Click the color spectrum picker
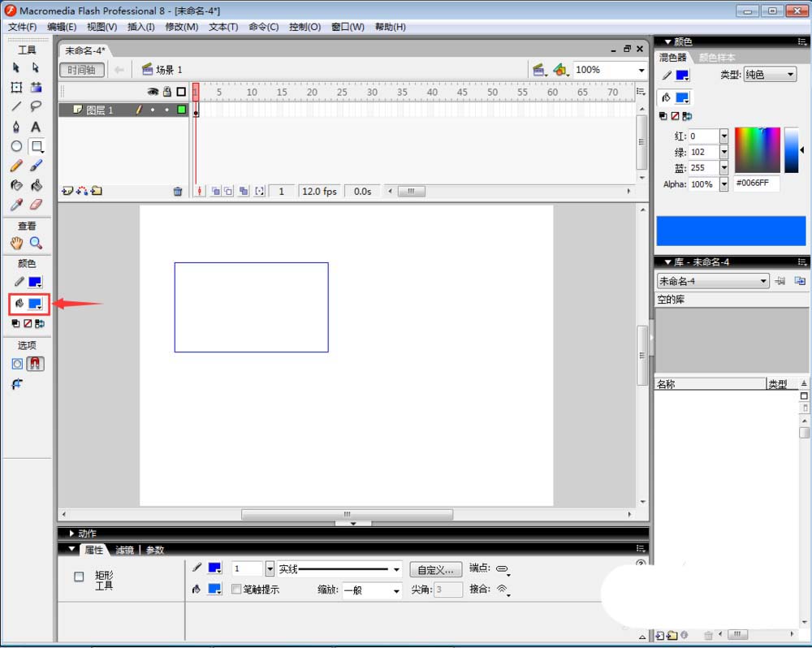Image resolution: width=812 pixels, height=648 pixels. 757,150
